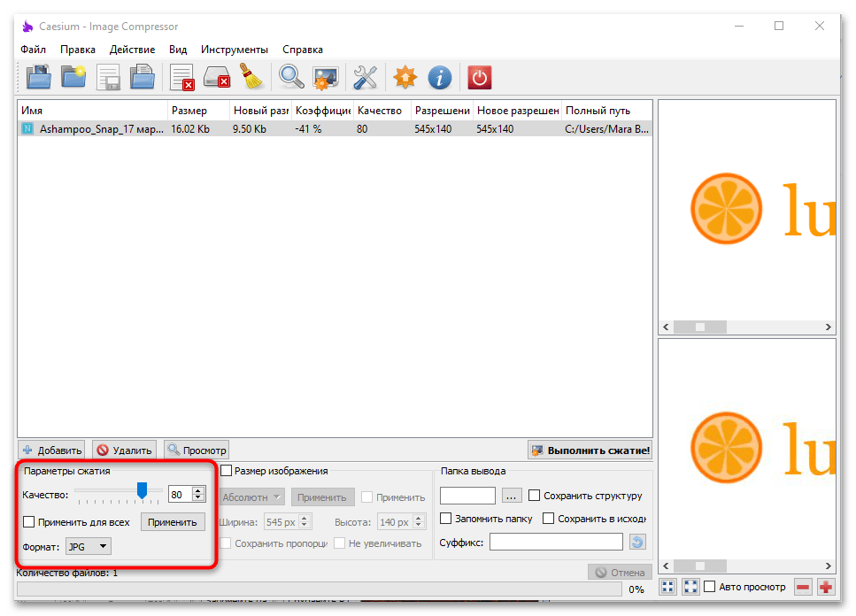Click the 'Добавить' button

[51, 450]
